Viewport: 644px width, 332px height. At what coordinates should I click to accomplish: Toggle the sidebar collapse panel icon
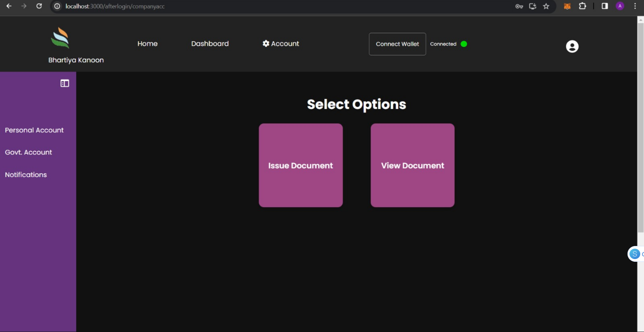click(65, 83)
